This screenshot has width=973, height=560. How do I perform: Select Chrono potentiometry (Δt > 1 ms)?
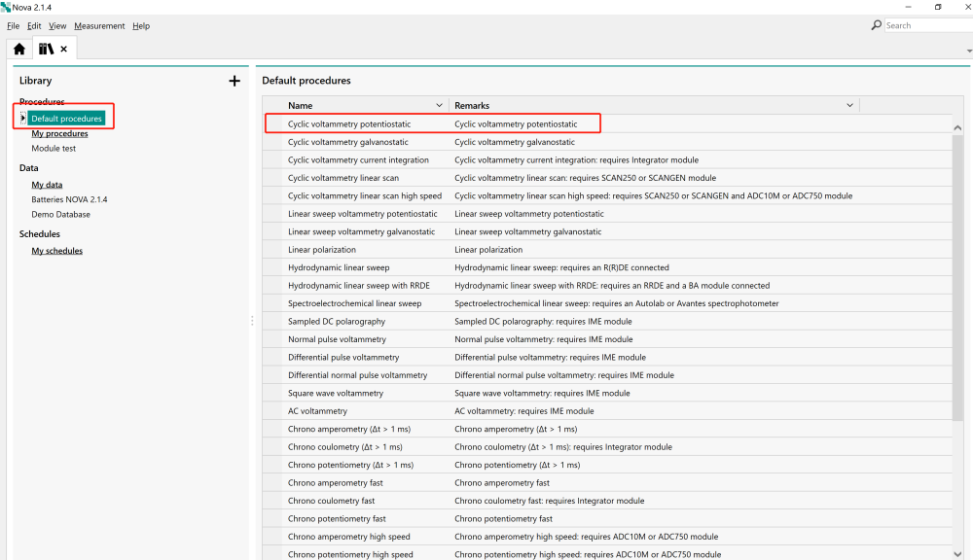tap(350, 466)
